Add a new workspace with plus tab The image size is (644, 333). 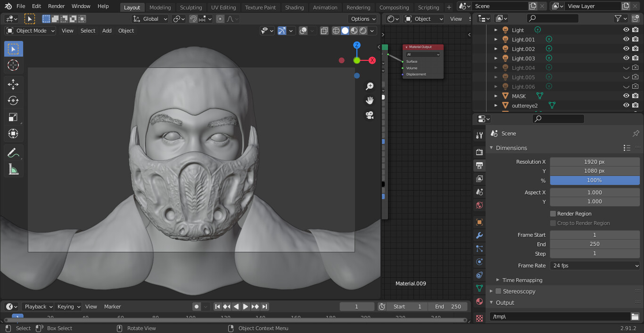tap(448, 8)
